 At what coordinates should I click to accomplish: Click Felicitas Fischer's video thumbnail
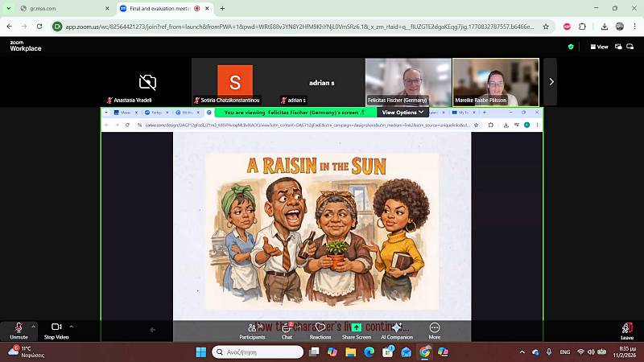point(408,81)
